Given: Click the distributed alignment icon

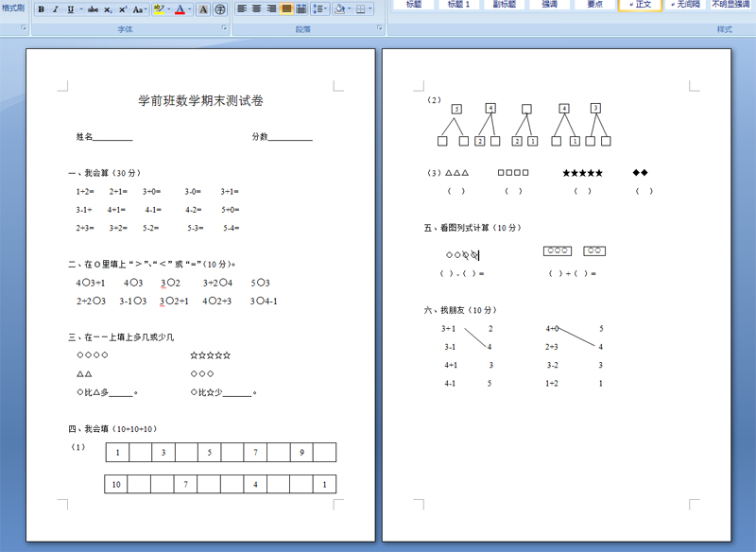Looking at the screenshot, I should (301, 9).
